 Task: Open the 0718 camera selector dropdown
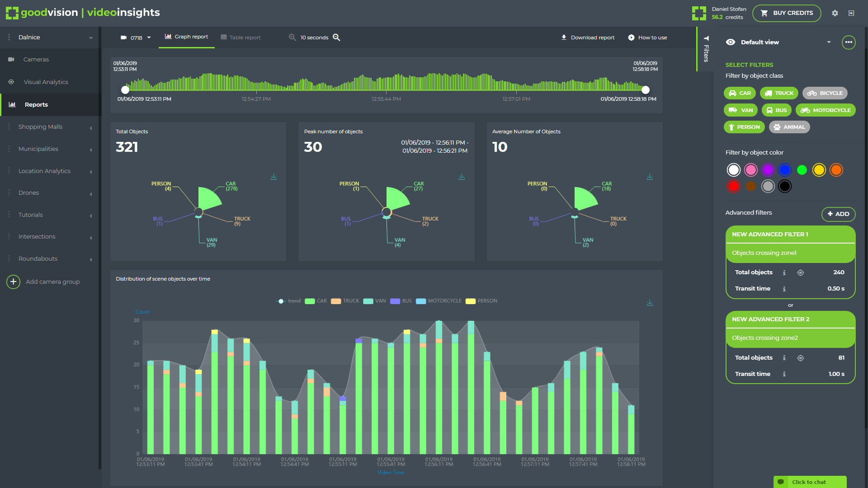[x=136, y=38]
